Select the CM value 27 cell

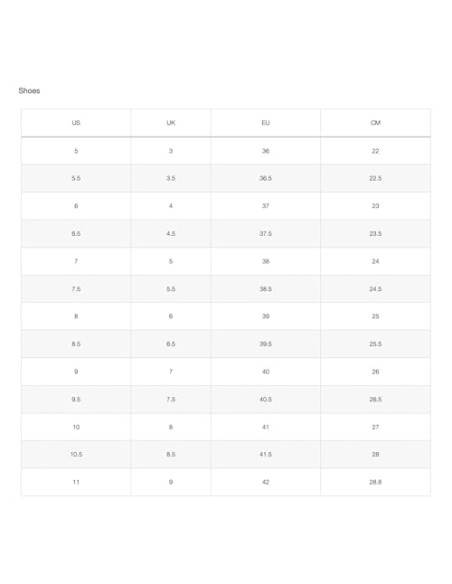coord(375,427)
